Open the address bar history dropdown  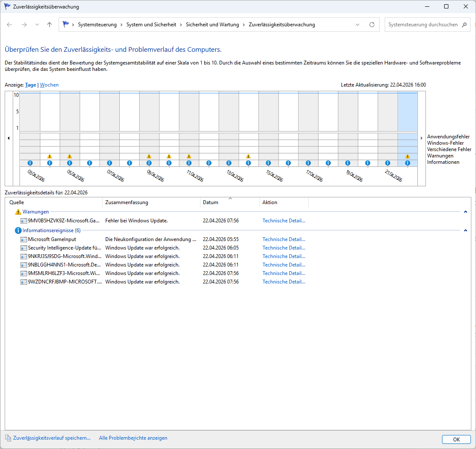[358, 25]
